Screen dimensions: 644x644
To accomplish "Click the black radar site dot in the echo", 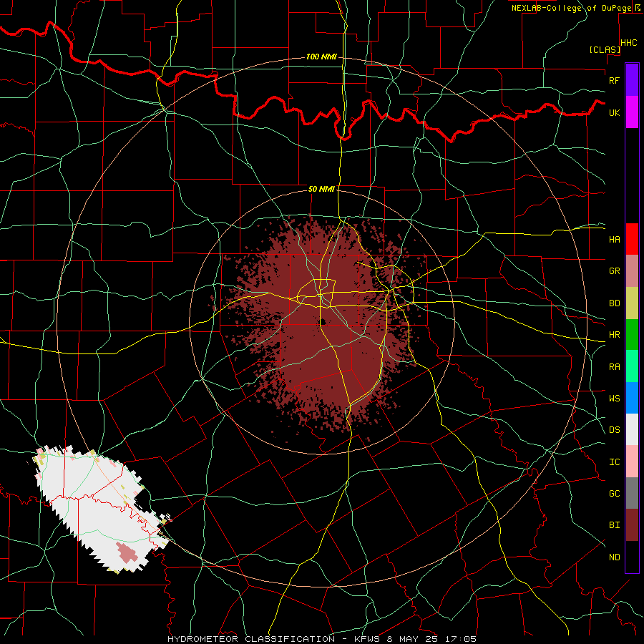I will 323,321.
